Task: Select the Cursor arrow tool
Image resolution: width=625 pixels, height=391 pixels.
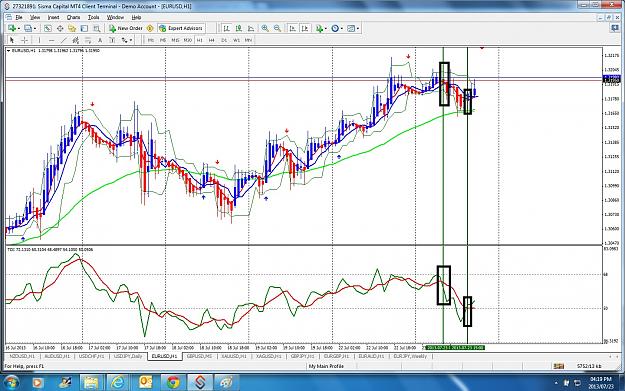Action: pos(12,40)
